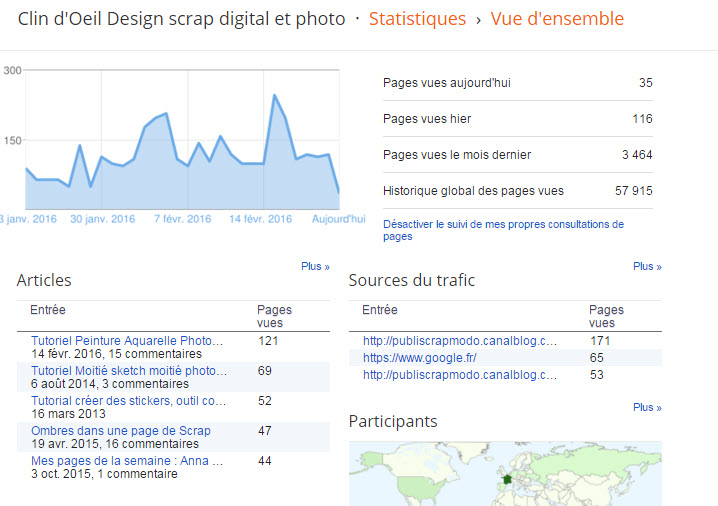Click the highest peak on the pageviews chart
The width and height of the screenshot is (718, 506).
275,96
